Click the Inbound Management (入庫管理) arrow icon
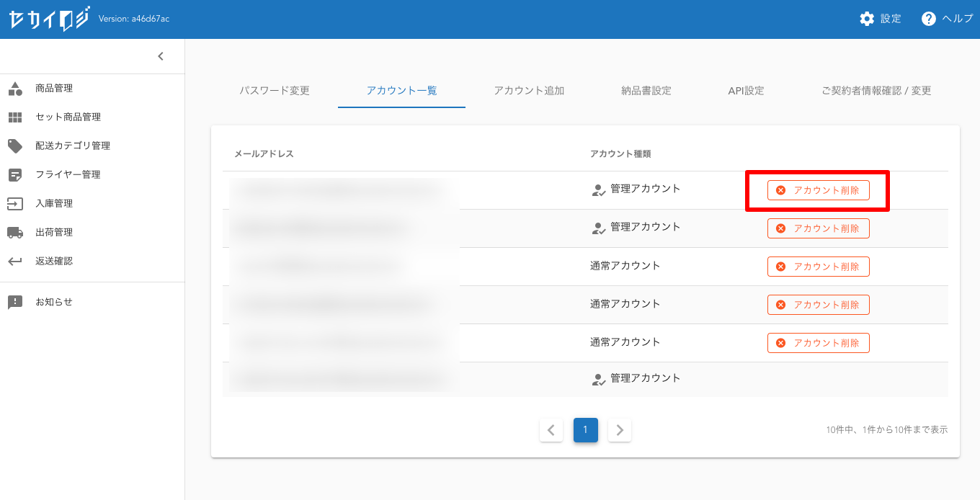 15,204
